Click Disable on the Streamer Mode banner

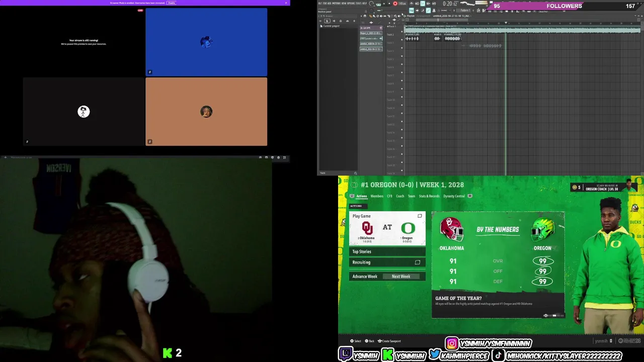pos(172,3)
